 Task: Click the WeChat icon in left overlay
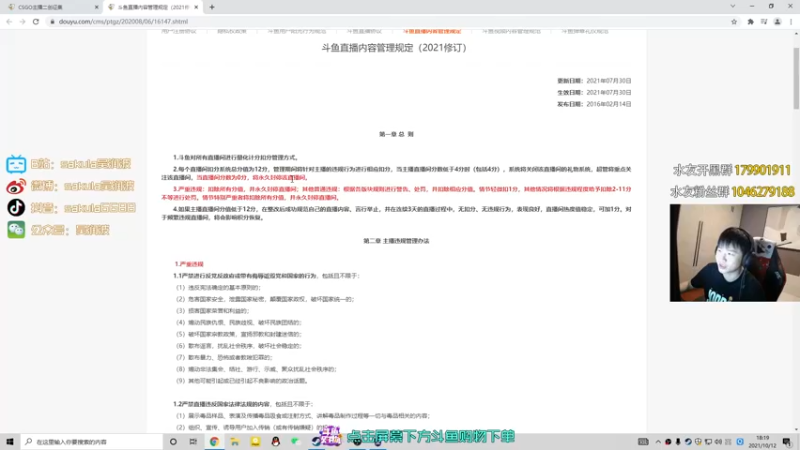tap(16, 230)
